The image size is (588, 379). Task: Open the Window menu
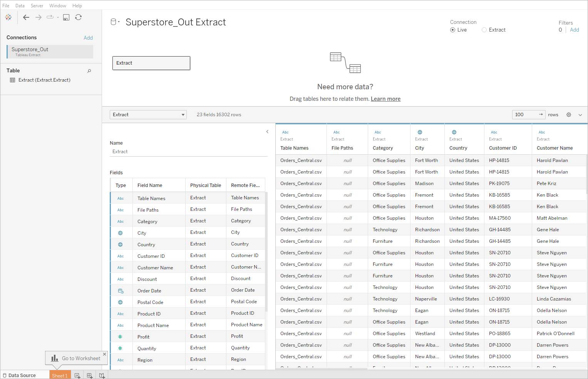click(x=58, y=6)
